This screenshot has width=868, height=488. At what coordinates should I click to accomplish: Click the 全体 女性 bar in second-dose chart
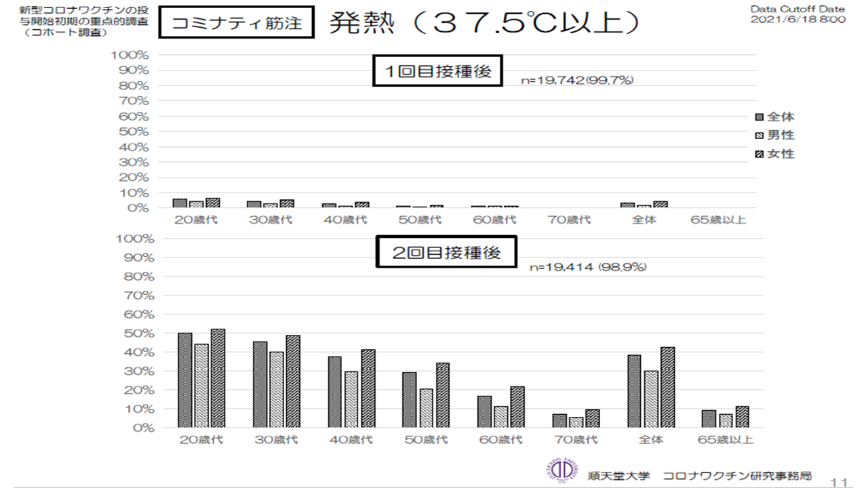click(x=667, y=388)
